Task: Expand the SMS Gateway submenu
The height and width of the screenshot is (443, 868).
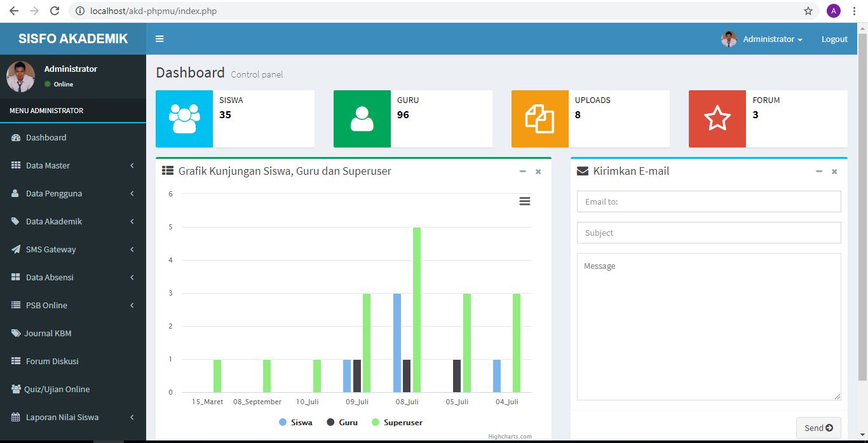Action: pyautogui.click(x=73, y=249)
